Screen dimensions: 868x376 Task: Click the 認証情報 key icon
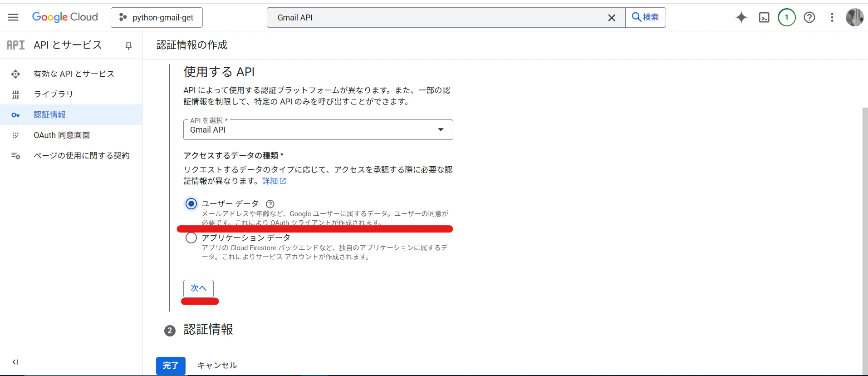pyautogui.click(x=15, y=115)
